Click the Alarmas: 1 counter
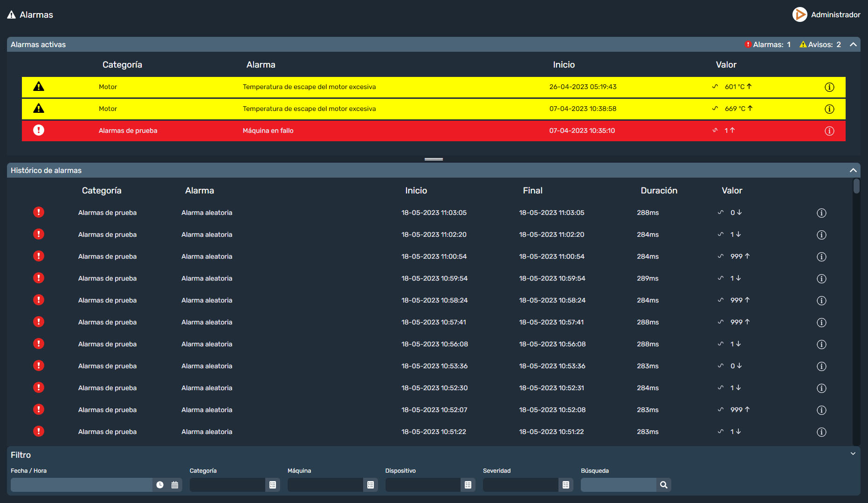868x503 pixels. (768, 45)
